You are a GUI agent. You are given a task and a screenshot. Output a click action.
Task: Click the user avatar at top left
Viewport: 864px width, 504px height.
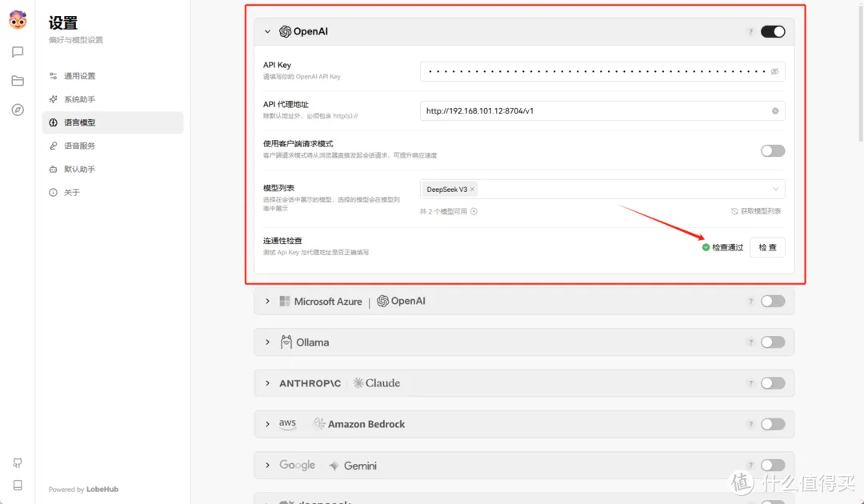[17, 19]
